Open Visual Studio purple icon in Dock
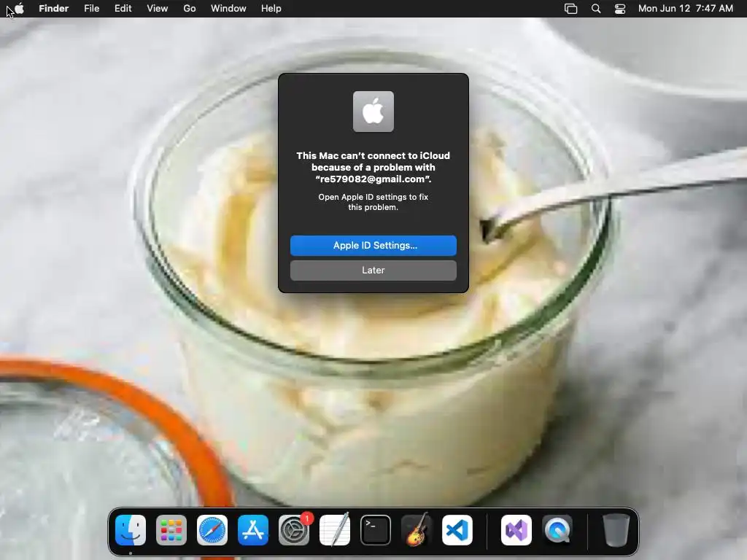747x560 pixels. 516,530
